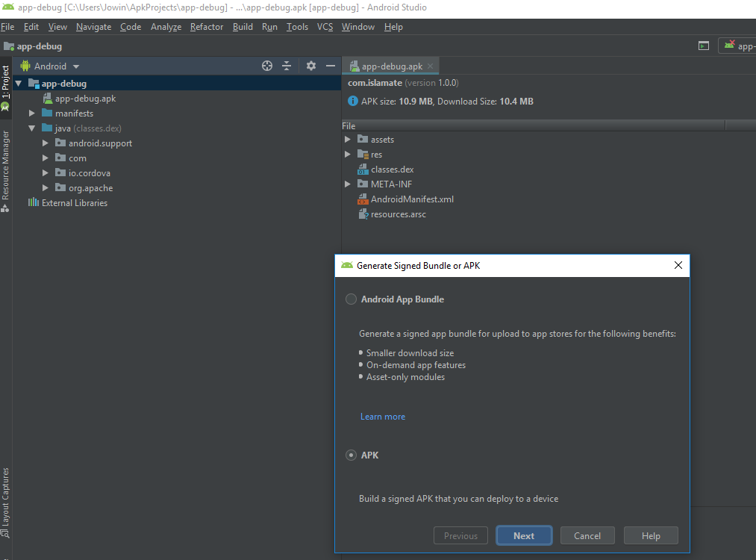
Task: Open the Layout Captures side tool window
Action: pyautogui.click(x=5, y=502)
